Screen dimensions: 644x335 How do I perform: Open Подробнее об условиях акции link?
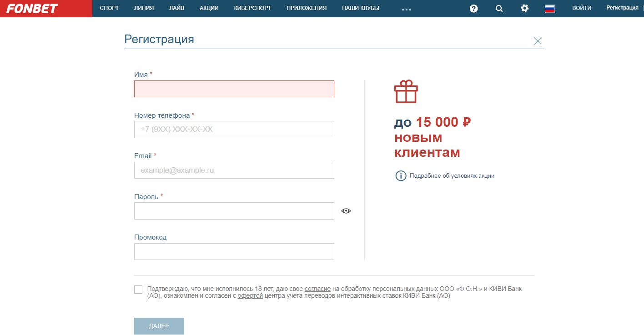[x=452, y=175]
